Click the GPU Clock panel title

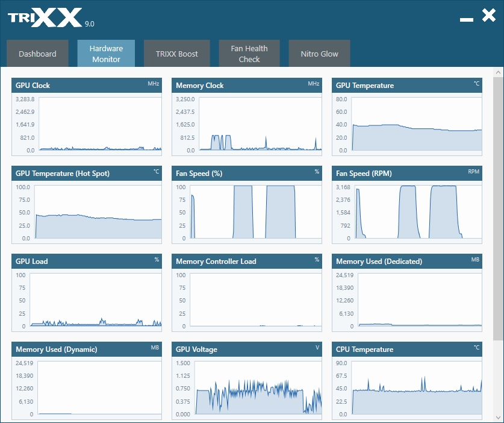[x=33, y=86]
